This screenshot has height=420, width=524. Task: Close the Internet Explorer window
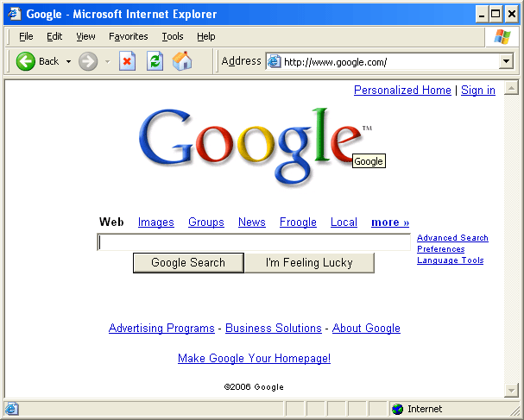click(512, 14)
